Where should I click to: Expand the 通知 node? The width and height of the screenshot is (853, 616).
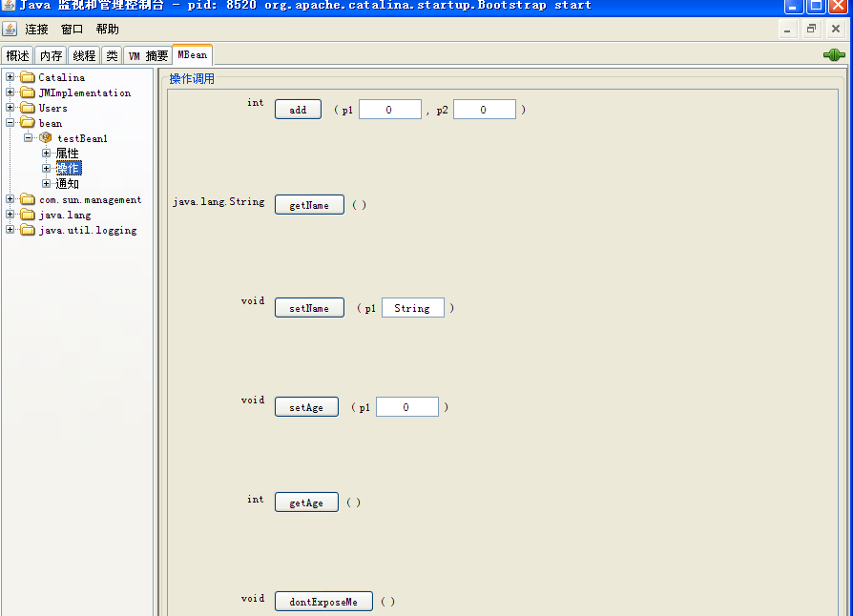(x=46, y=184)
